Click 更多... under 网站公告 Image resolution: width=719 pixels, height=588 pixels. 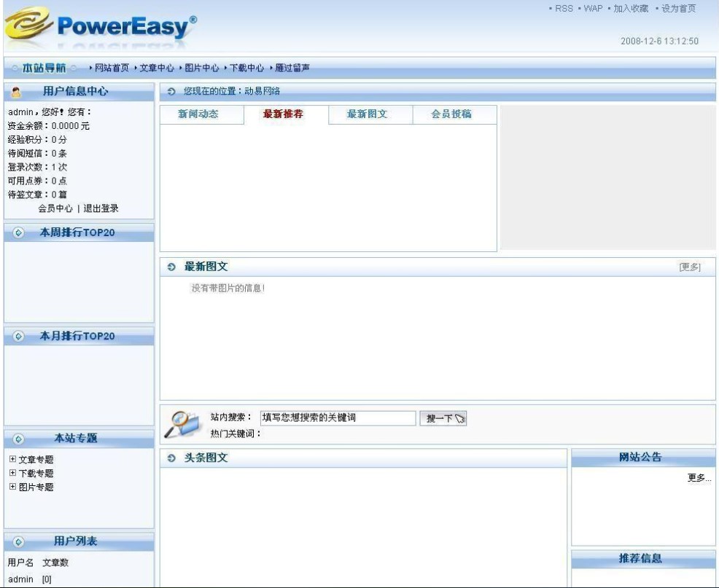699,478
